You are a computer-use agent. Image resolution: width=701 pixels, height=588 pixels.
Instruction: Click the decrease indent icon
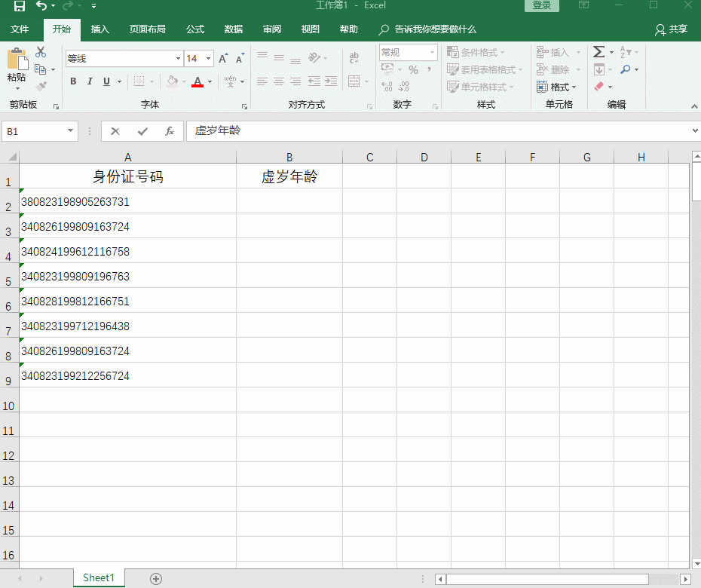click(314, 81)
